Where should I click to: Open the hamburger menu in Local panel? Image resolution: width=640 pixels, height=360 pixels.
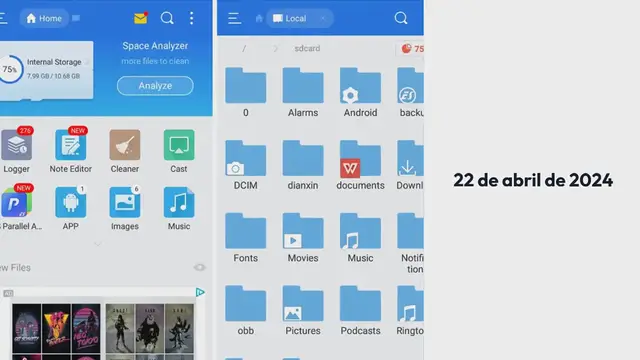[234, 18]
